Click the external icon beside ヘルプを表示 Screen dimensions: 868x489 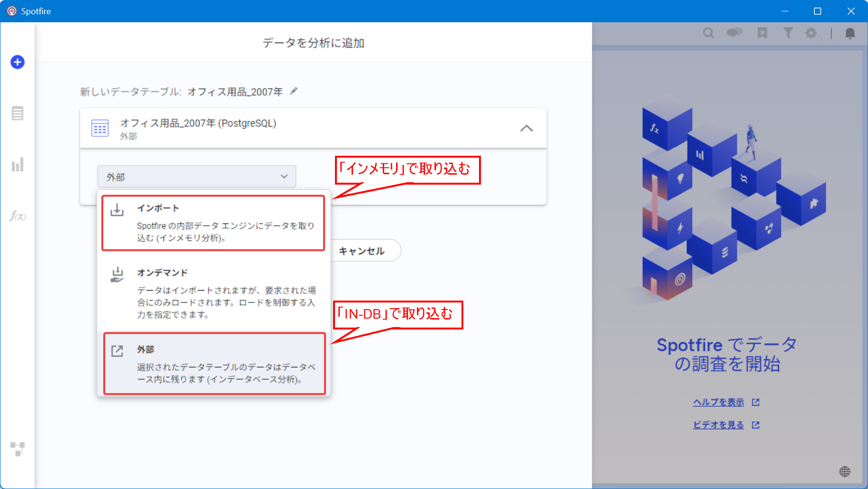click(756, 402)
